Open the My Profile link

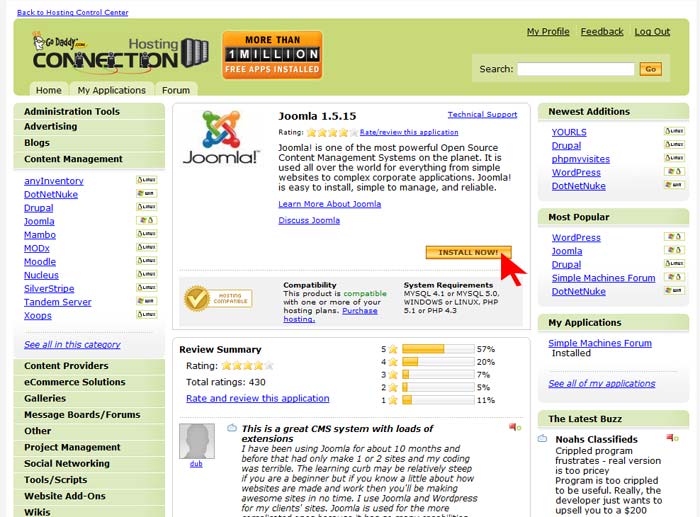(x=548, y=32)
